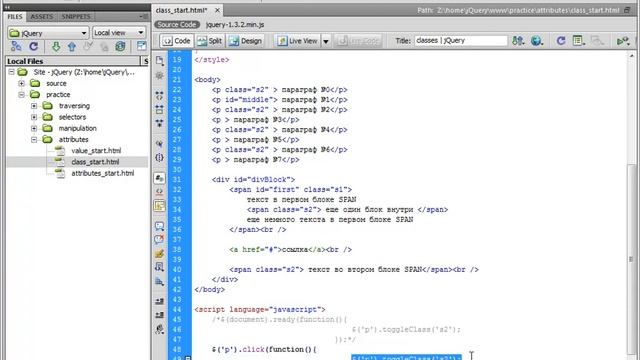Click the Balance Braces icon
Image resolution: width=640 pixels, height=360 pixels.
[160, 157]
